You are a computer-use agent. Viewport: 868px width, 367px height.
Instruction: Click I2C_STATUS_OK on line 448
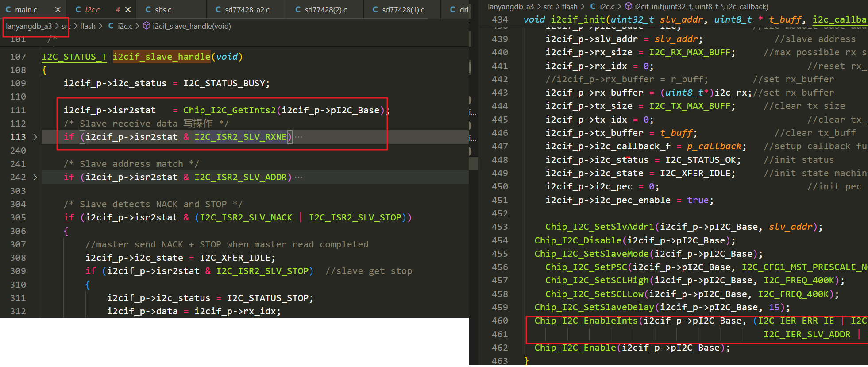(x=701, y=160)
